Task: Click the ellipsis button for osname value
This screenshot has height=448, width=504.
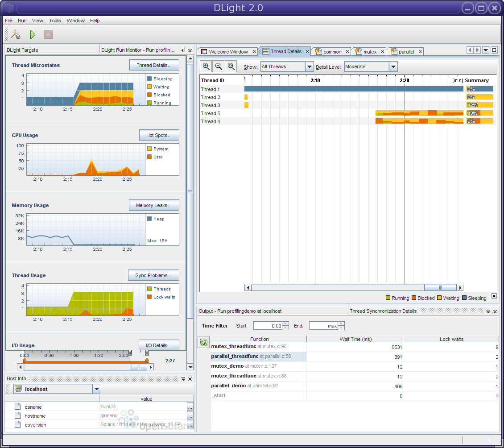Action: [190, 407]
